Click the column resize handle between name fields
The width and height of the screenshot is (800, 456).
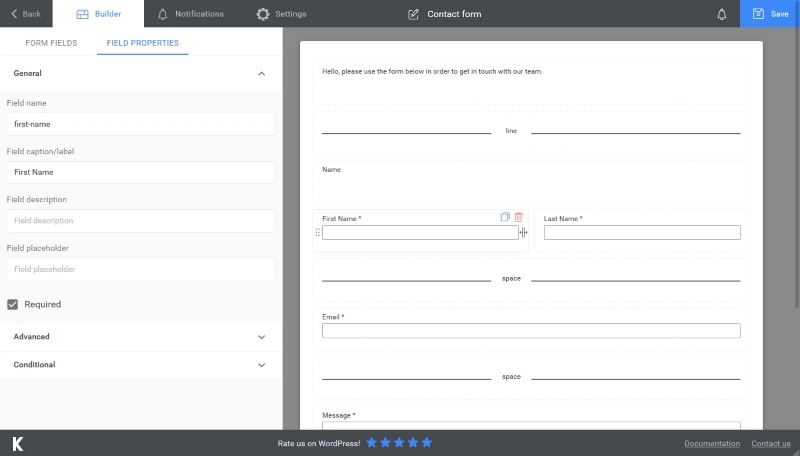[524, 232]
